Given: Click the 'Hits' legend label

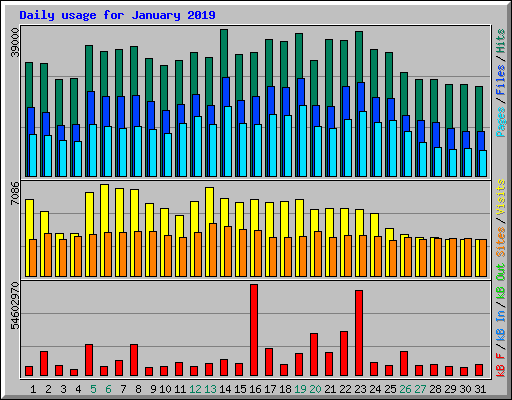Looking at the screenshot, I should pyautogui.click(x=501, y=41).
